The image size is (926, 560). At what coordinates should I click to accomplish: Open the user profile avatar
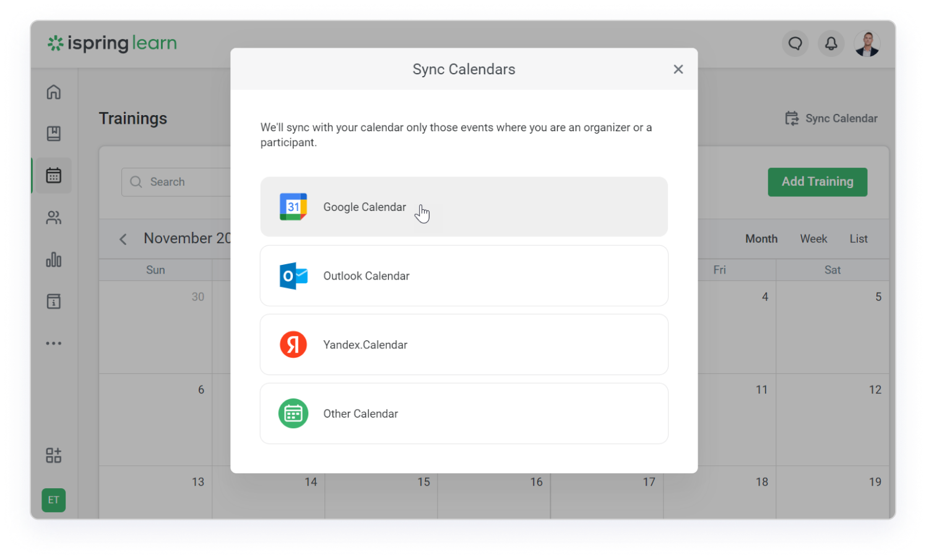point(867,44)
